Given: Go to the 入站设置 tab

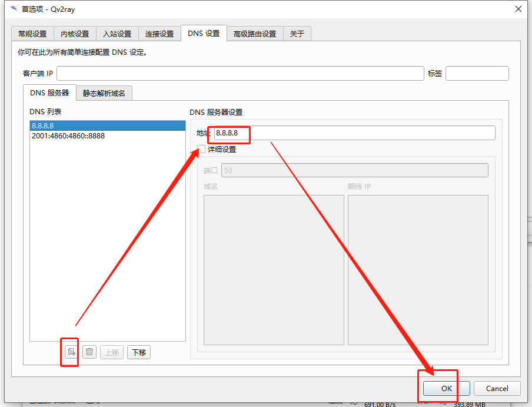Looking at the screenshot, I should click(x=117, y=34).
